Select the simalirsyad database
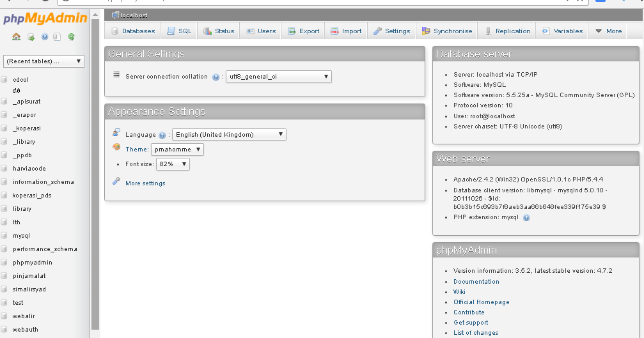The width and height of the screenshot is (644, 338). (29, 289)
